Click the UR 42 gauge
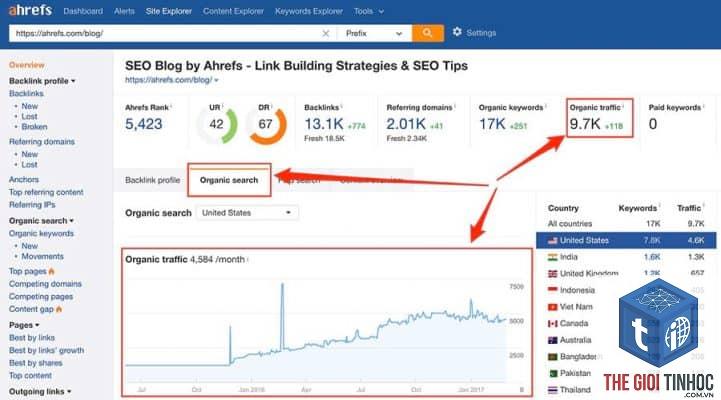 pos(217,124)
